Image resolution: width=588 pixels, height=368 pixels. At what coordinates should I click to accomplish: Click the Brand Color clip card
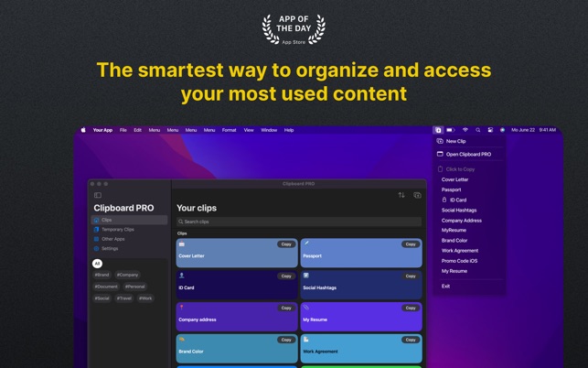(236, 349)
